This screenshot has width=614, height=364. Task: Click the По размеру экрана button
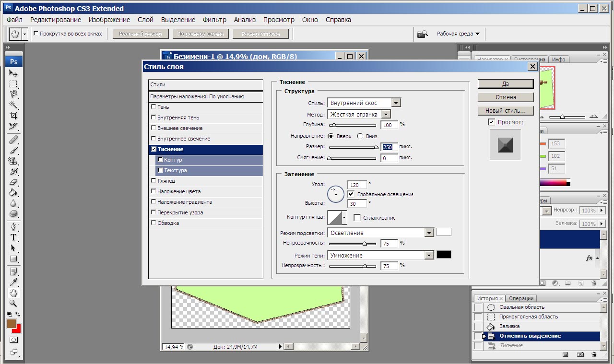click(200, 34)
